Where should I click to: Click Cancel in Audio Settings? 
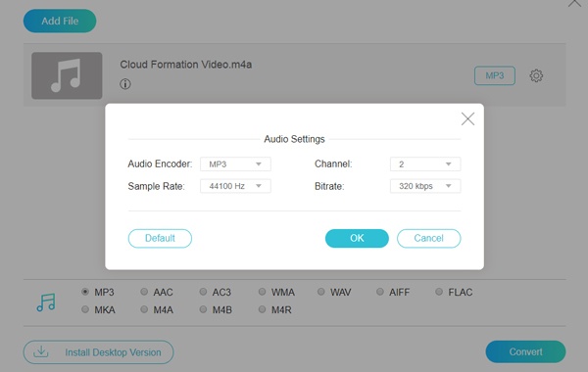(x=428, y=238)
